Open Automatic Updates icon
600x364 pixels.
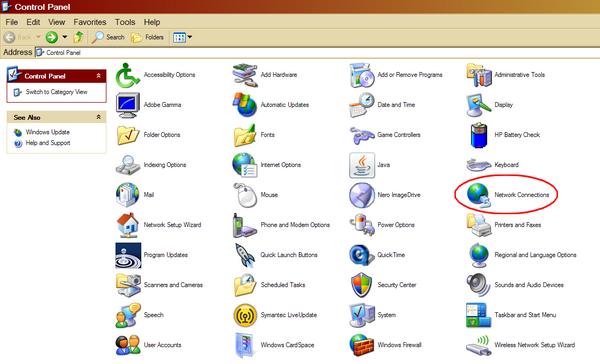point(245,105)
